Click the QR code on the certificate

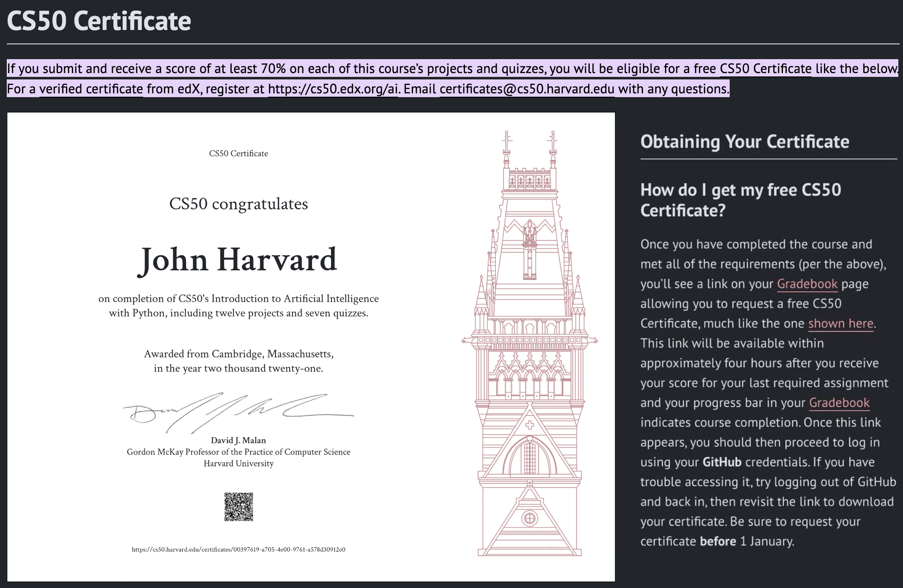238,506
